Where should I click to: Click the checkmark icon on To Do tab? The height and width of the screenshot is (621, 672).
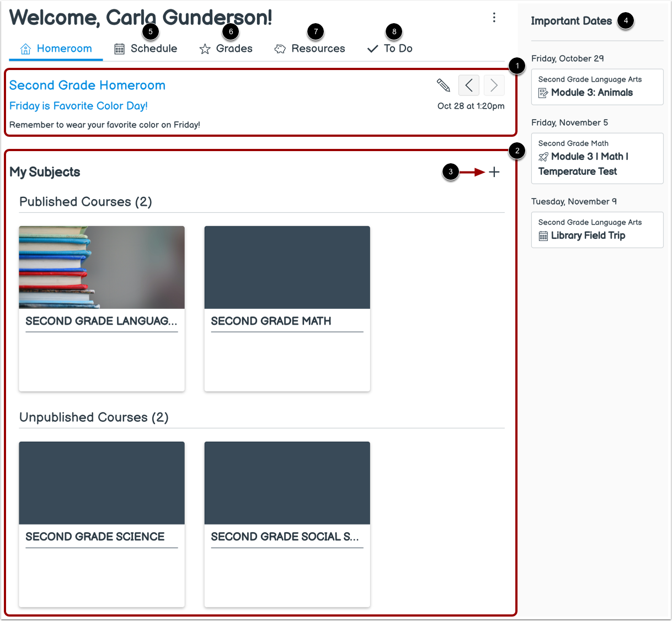pos(372,49)
